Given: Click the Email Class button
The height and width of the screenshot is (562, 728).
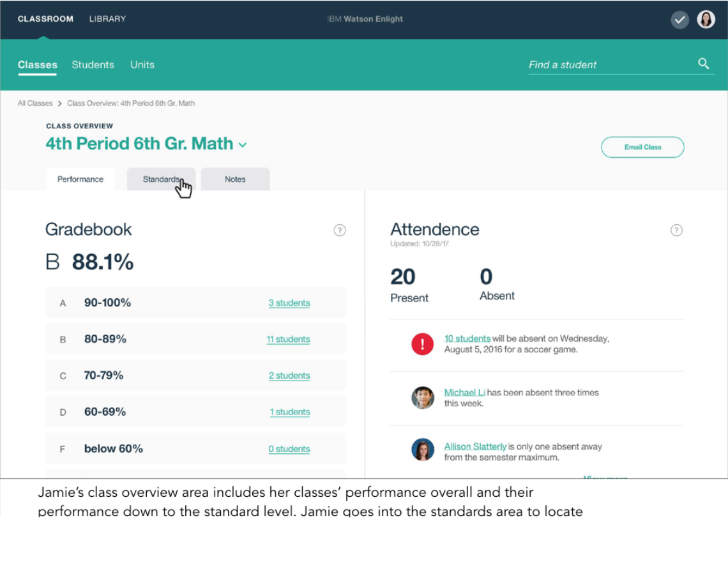Looking at the screenshot, I should pos(642,148).
